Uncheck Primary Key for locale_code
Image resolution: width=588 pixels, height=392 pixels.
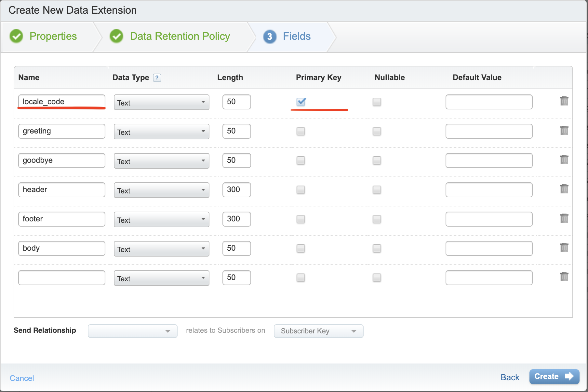click(301, 102)
